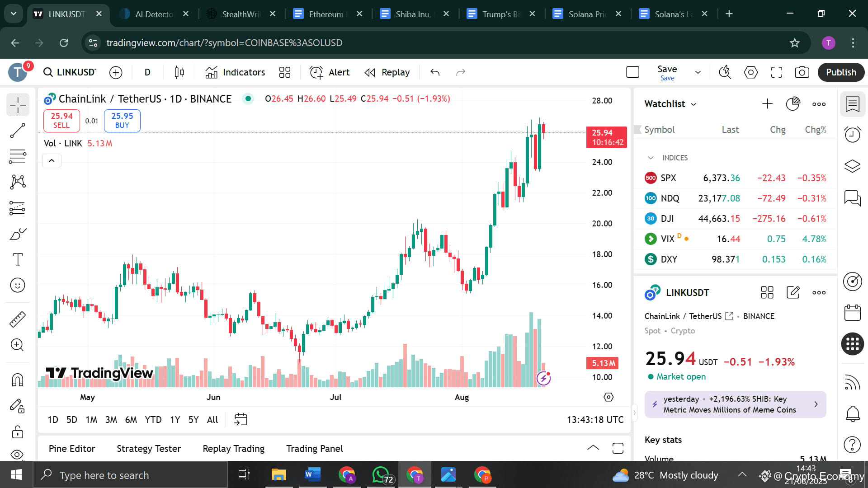Add a symbol to the watchlist
Viewport: 868px width, 488px height.
coord(767,104)
